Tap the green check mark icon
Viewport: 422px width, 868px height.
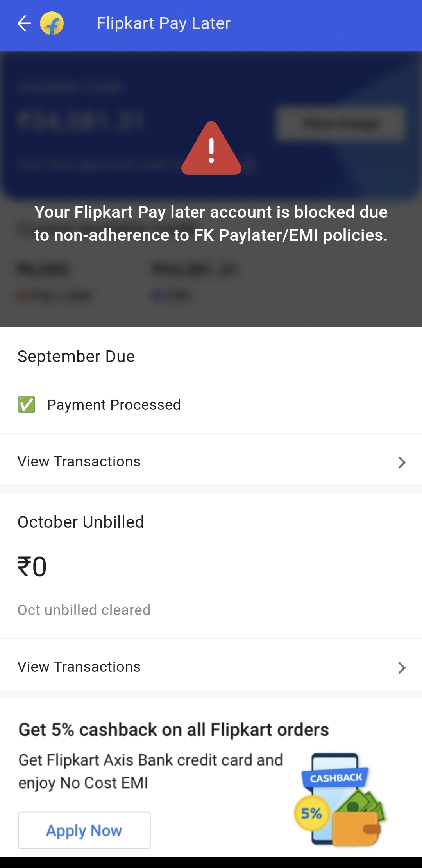(x=27, y=405)
